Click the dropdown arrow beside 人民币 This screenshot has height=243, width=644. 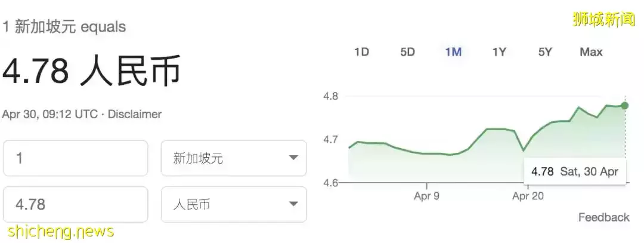click(x=293, y=204)
